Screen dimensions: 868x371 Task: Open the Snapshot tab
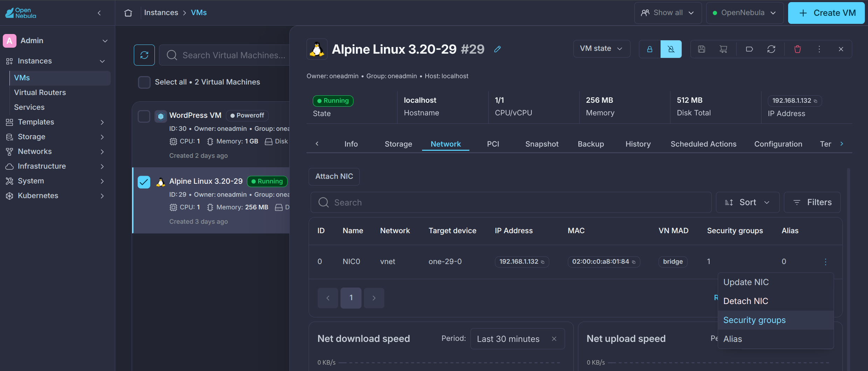pyautogui.click(x=542, y=144)
